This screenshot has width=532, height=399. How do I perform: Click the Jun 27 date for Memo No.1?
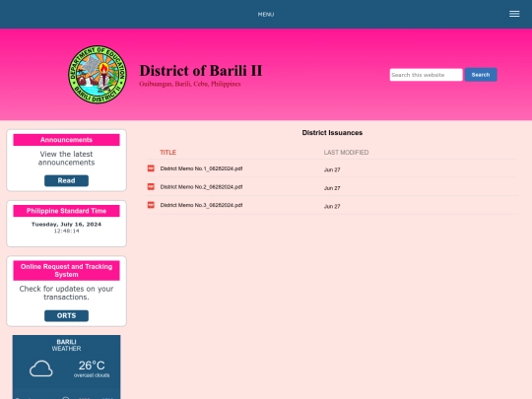332,169
